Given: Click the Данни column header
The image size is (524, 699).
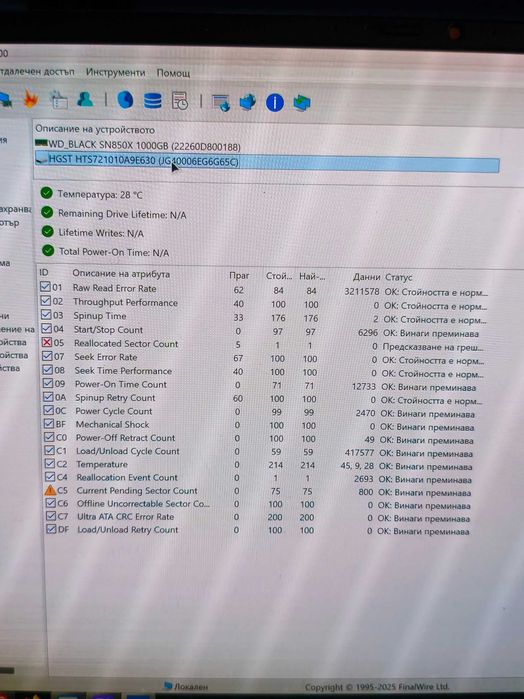Looking at the screenshot, I should [x=366, y=277].
